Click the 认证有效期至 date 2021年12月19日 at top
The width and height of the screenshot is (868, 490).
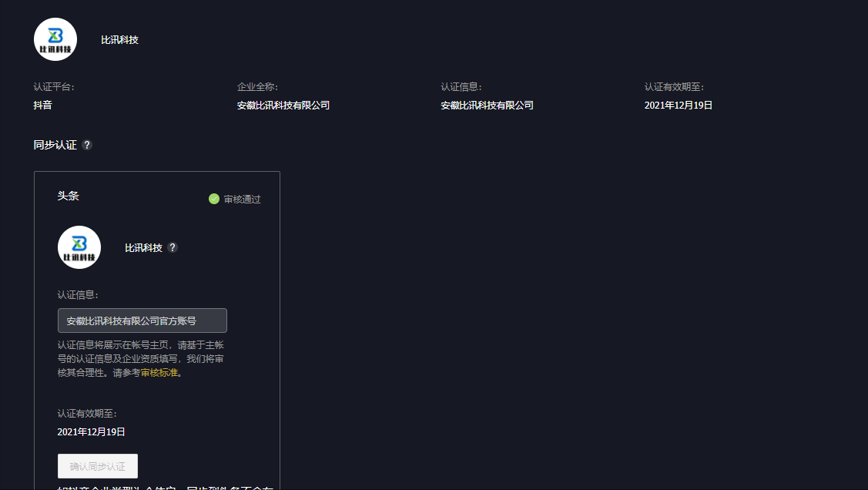tap(678, 105)
